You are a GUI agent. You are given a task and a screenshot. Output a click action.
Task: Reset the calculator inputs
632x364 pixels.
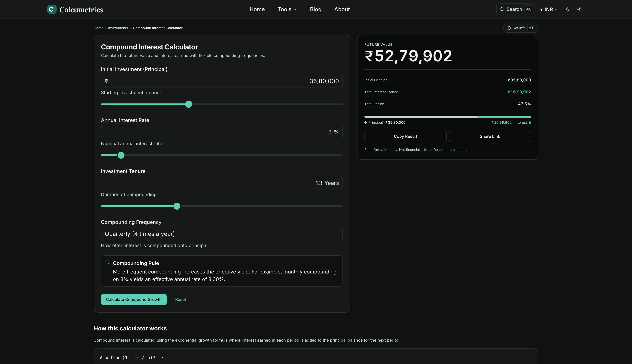[x=180, y=300]
